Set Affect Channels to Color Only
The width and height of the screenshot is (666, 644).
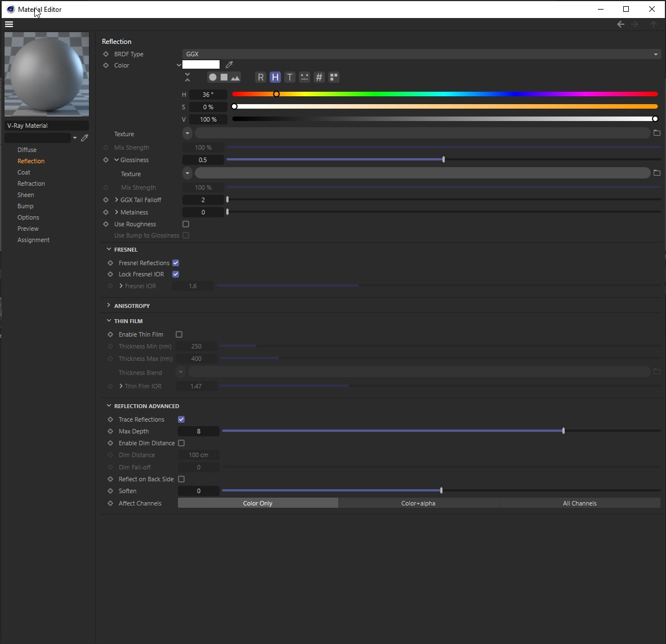258,503
